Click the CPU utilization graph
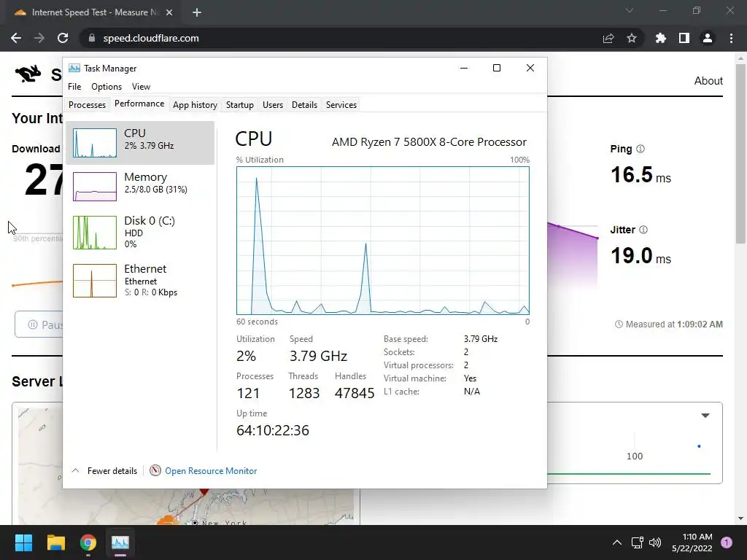This screenshot has height=560, width=747. [382, 241]
